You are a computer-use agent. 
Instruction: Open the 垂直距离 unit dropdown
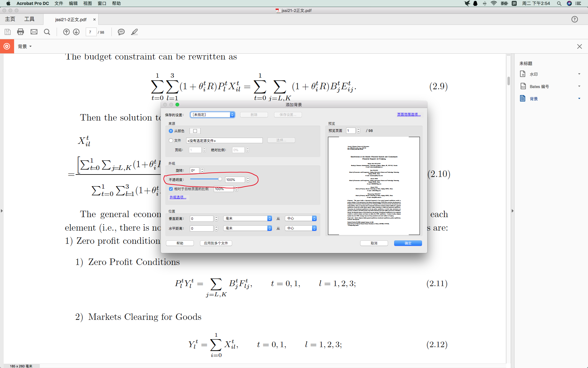click(247, 218)
